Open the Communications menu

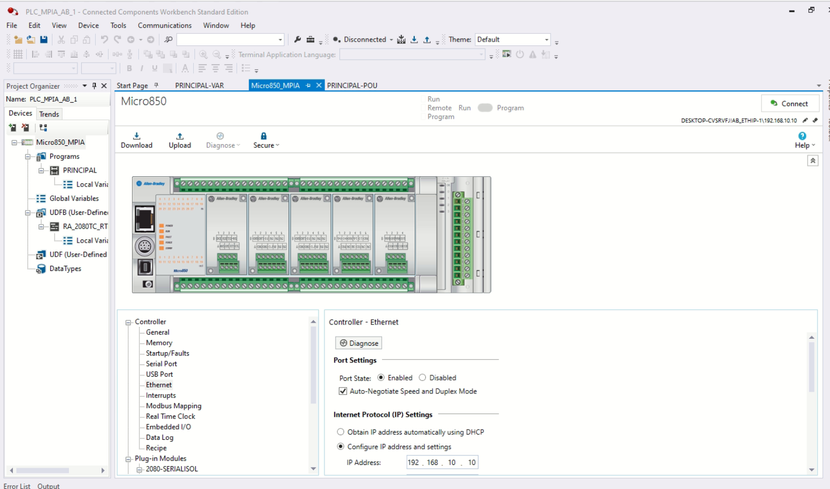[x=165, y=25]
